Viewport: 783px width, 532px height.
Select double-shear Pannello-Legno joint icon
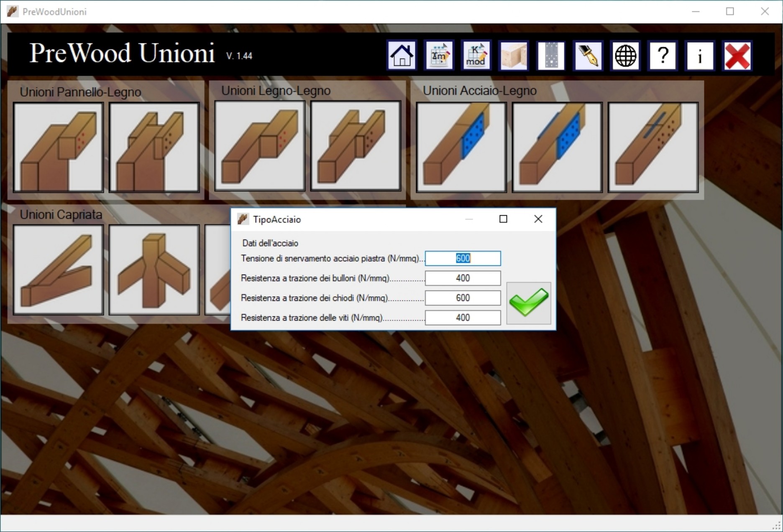click(154, 148)
